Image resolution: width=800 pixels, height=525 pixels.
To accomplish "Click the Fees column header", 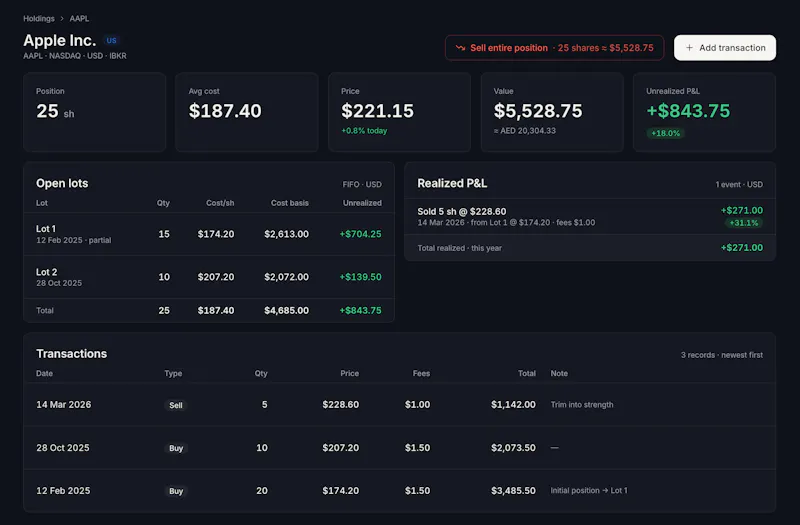I will click(421, 373).
